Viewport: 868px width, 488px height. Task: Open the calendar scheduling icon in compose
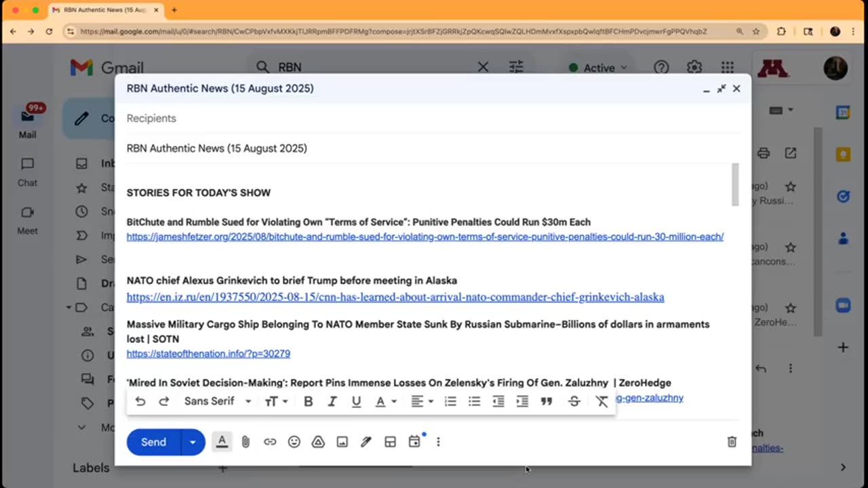point(414,442)
